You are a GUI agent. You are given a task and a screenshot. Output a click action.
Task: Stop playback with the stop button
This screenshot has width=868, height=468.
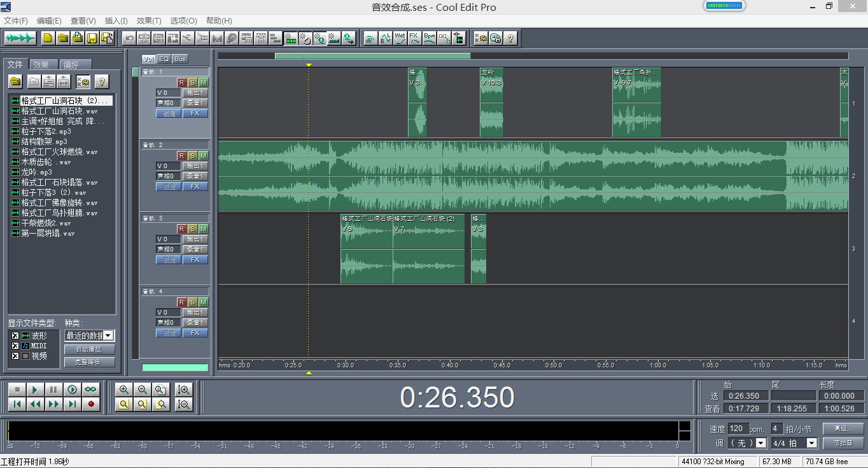(x=17, y=390)
